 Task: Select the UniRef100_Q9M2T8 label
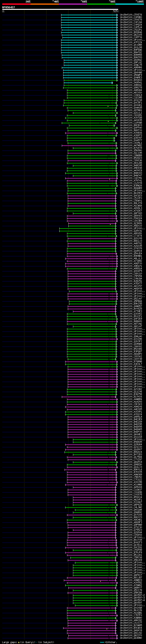(x=131, y=87)
